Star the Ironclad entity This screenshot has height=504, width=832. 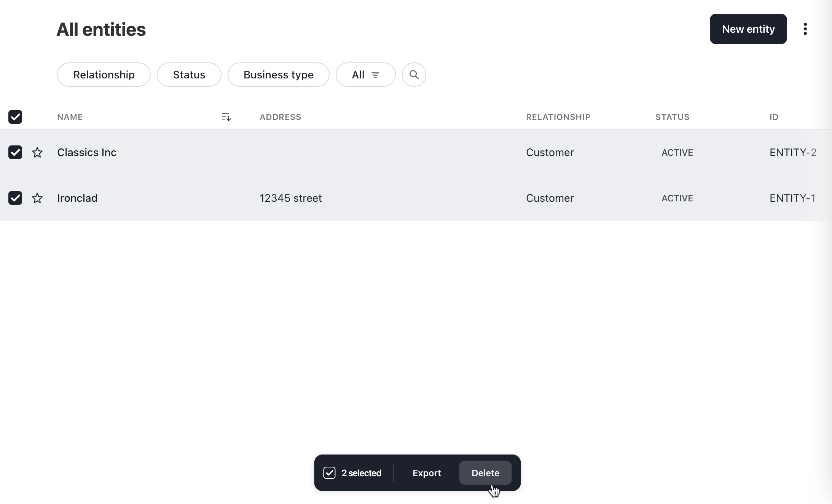[x=37, y=198]
